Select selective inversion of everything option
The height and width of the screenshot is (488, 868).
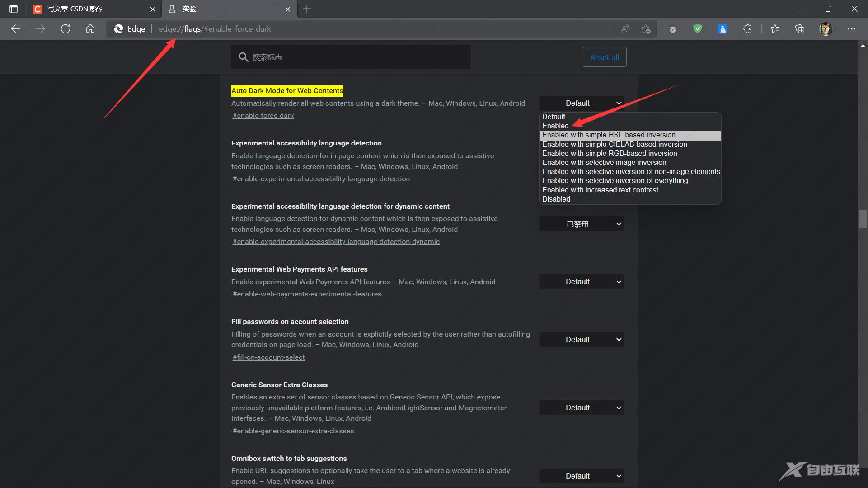point(630,180)
